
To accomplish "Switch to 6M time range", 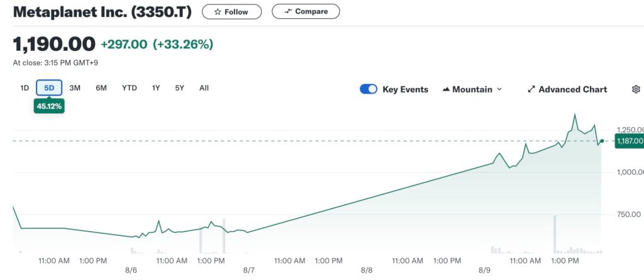I will point(101,88).
